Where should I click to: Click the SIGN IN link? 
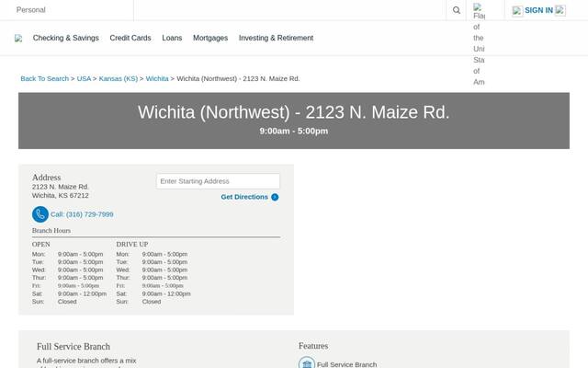(x=538, y=10)
